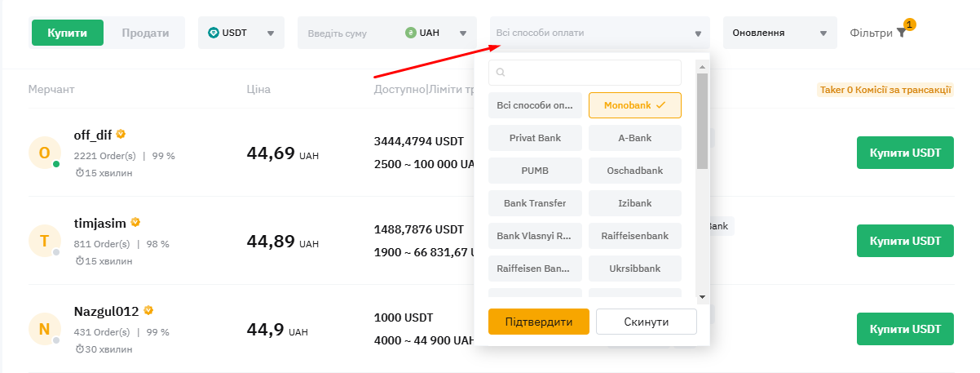Viewport: 980px width, 373px height.
Task: Buy USDT from off_dif
Action: 905,153
